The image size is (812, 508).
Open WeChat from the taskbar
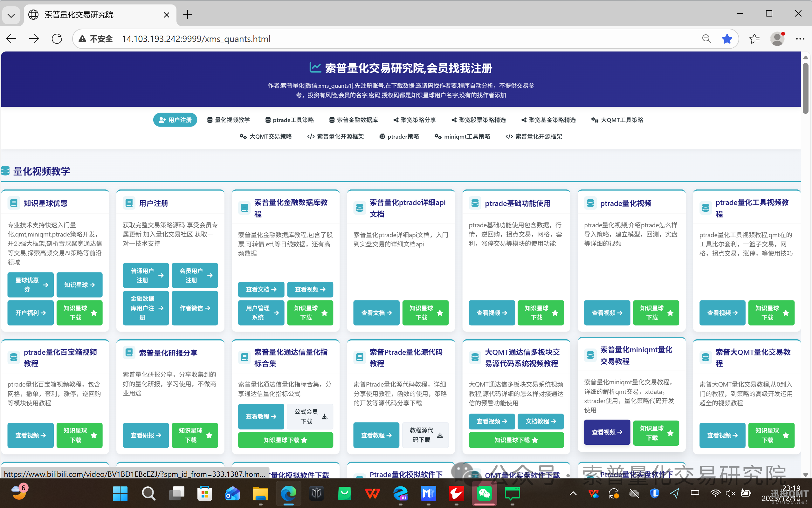tap(484, 494)
